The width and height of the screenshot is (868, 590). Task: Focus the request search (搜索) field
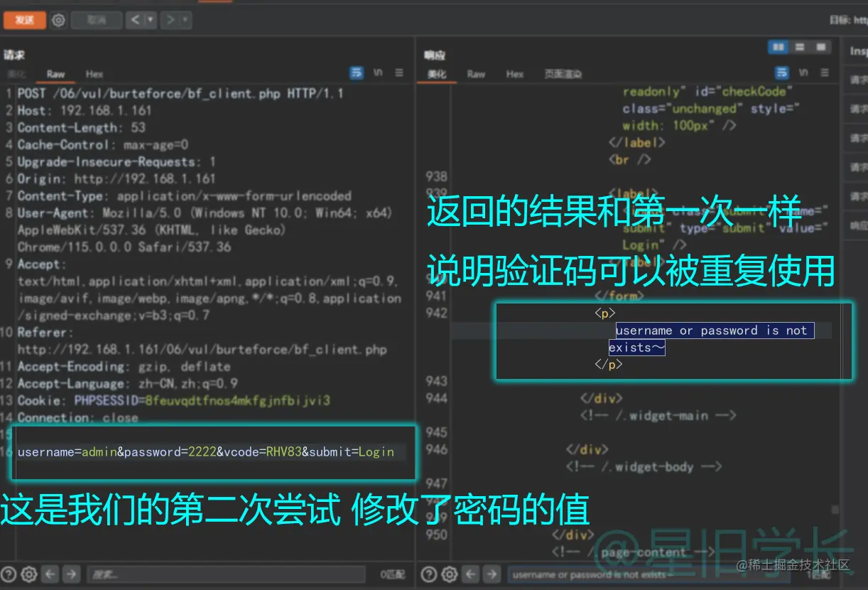tap(226, 574)
